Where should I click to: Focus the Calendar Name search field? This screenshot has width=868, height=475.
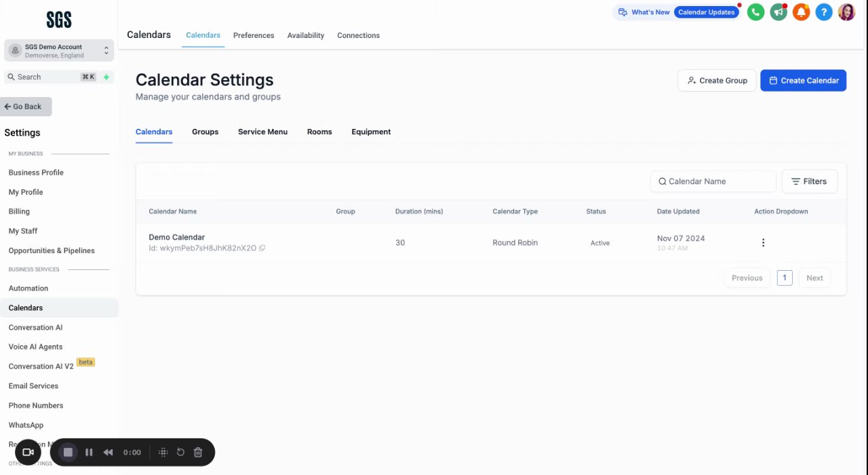point(713,181)
